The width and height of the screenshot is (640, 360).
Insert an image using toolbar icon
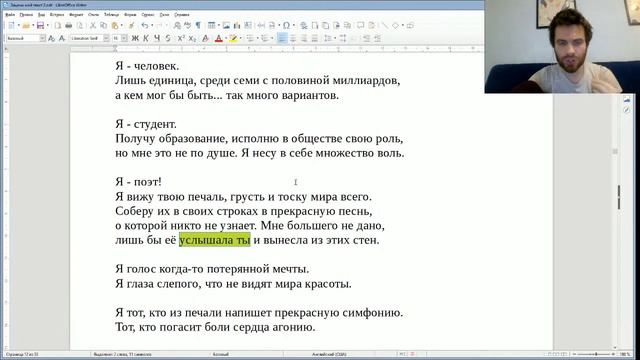[226, 25]
